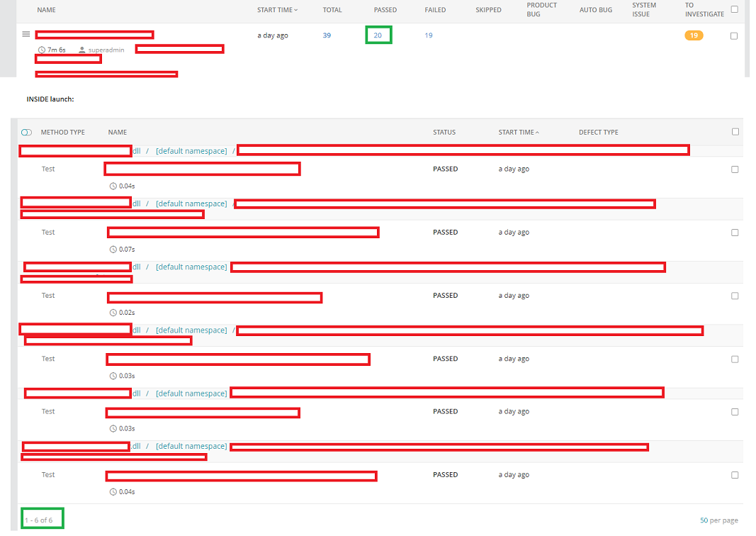Viewport: 756px width, 536px height.
Task: Click the AUTO BUG column header
Action: click(x=595, y=10)
